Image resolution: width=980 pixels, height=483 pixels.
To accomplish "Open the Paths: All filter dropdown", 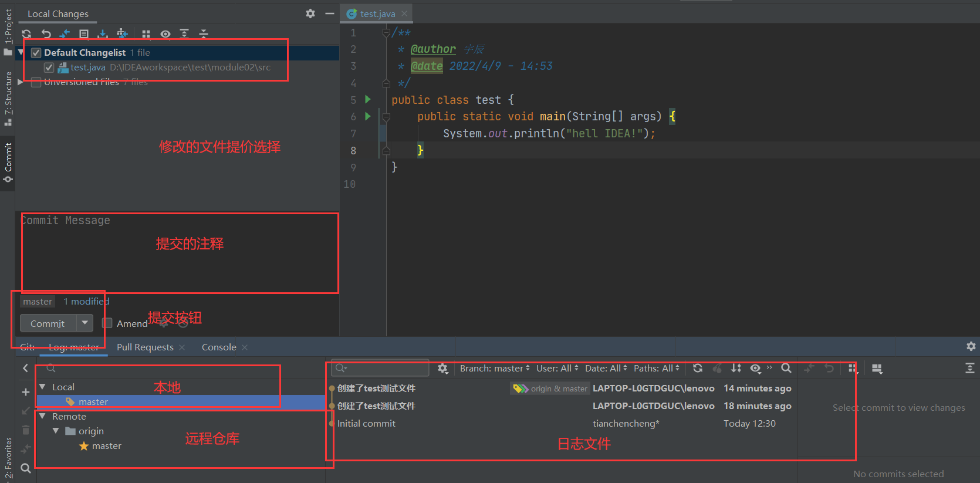I will 657,369.
